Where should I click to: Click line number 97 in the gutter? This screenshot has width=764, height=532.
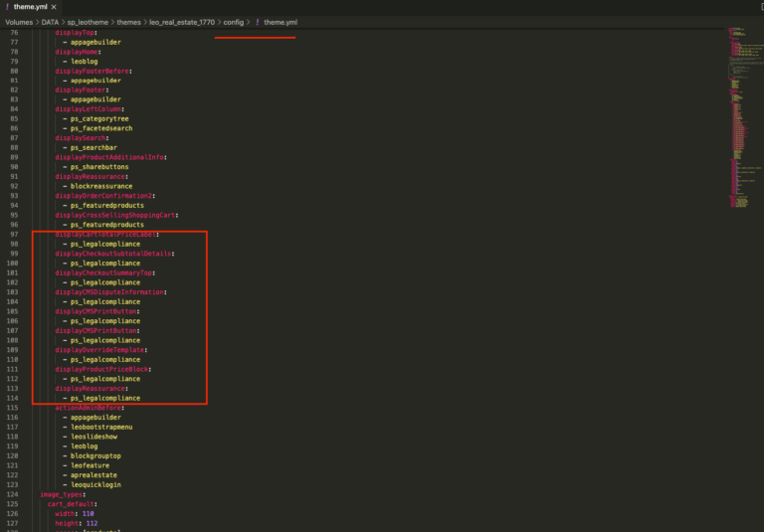click(x=14, y=235)
